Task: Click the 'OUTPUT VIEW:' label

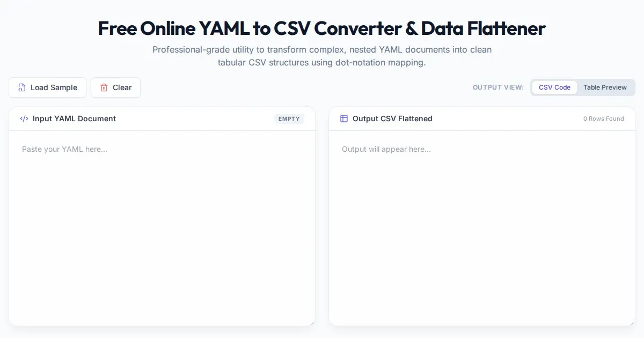Action: click(497, 87)
